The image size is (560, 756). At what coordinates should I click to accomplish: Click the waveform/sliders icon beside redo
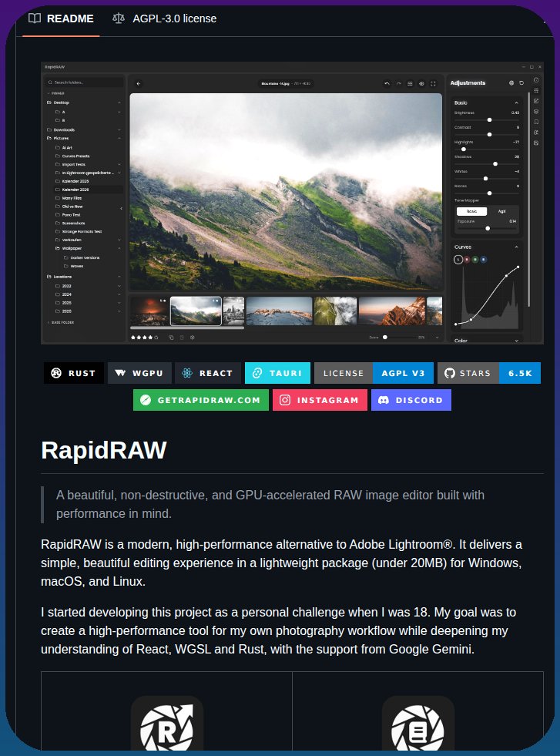pyautogui.click(x=410, y=83)
